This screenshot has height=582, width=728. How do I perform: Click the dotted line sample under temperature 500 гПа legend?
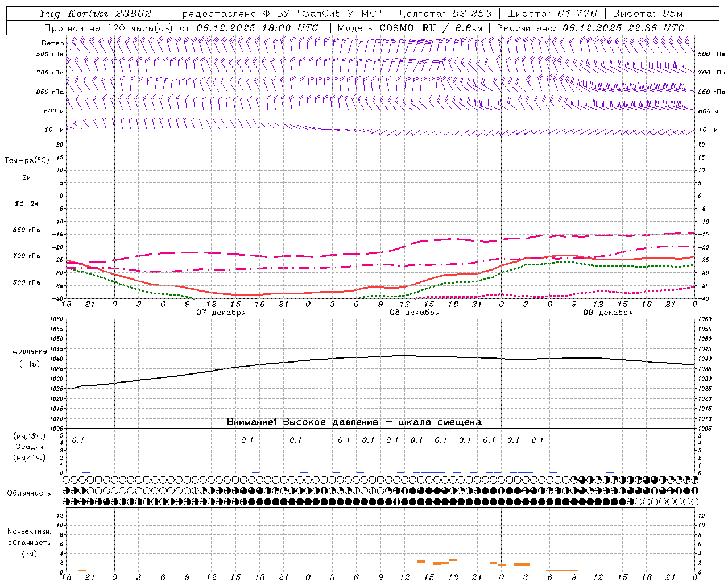tap(25, 289)
